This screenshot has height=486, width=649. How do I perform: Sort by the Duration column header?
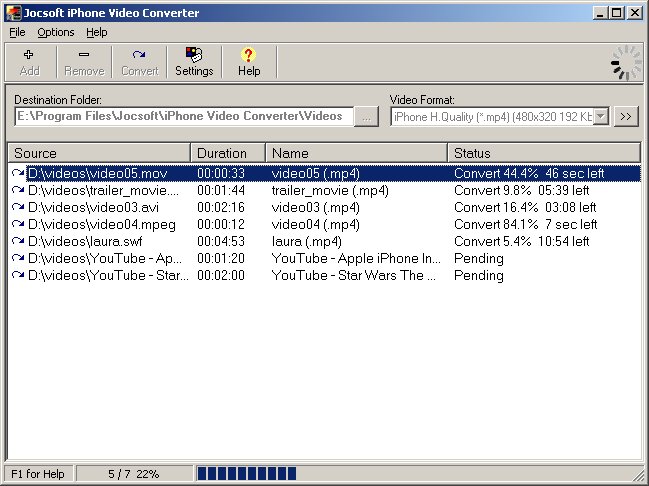(228, 153)
